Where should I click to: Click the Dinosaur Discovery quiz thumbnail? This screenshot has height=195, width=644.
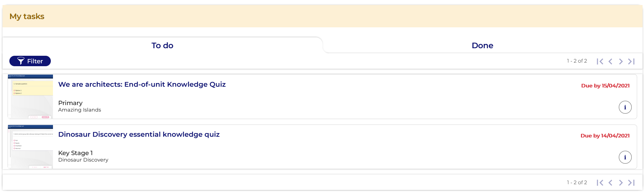tap(31, 147)
